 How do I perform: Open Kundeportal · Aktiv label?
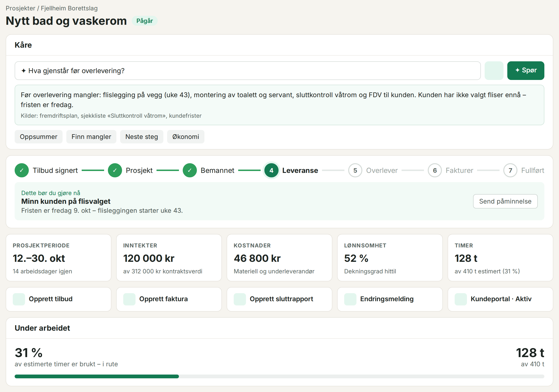[501, 299]
